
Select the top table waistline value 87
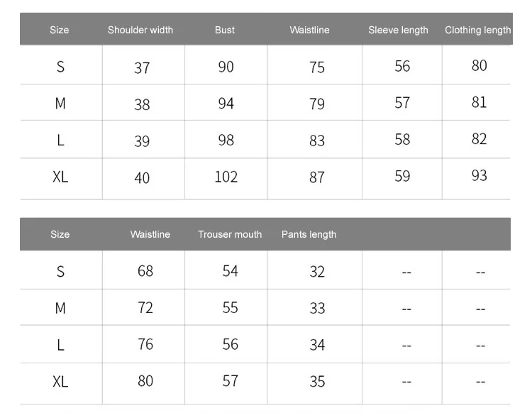pyautogui.click(x=317, y=177)
